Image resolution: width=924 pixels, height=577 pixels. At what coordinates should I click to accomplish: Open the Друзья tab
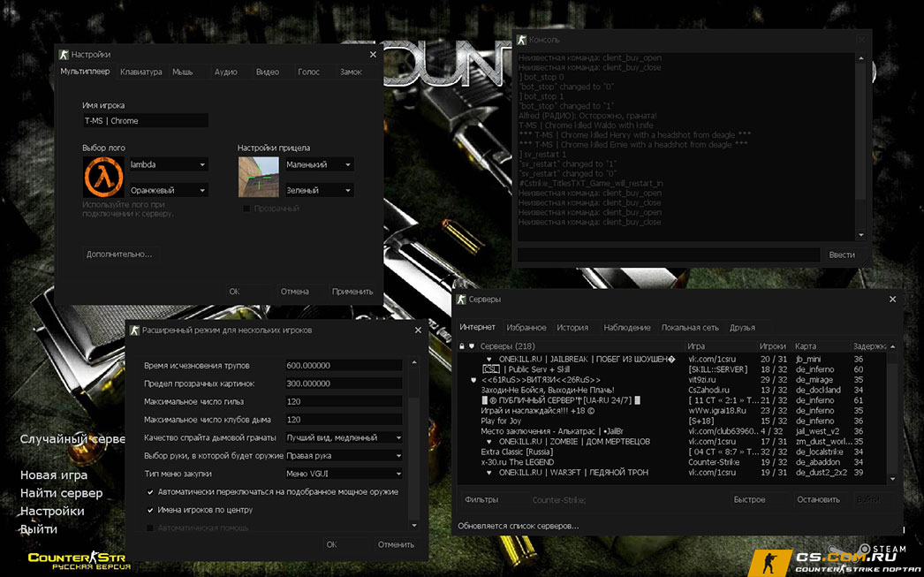click(x=742, y=328)
